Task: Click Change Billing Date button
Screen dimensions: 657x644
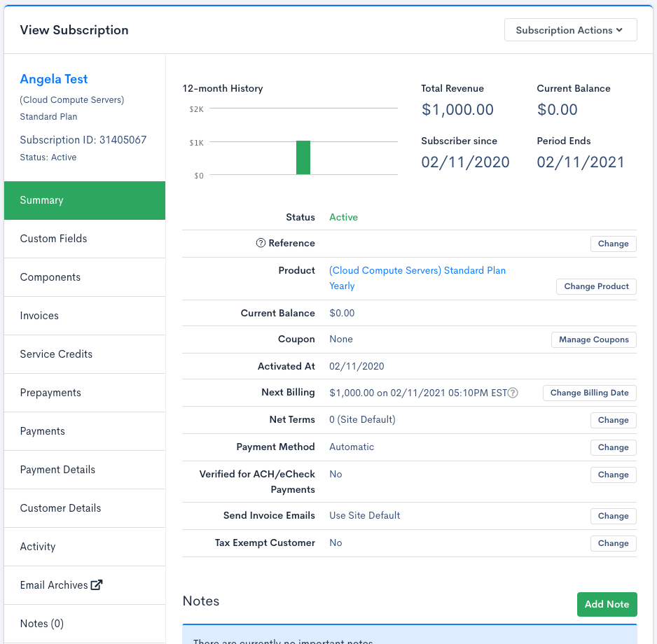Action: (589, 393)
